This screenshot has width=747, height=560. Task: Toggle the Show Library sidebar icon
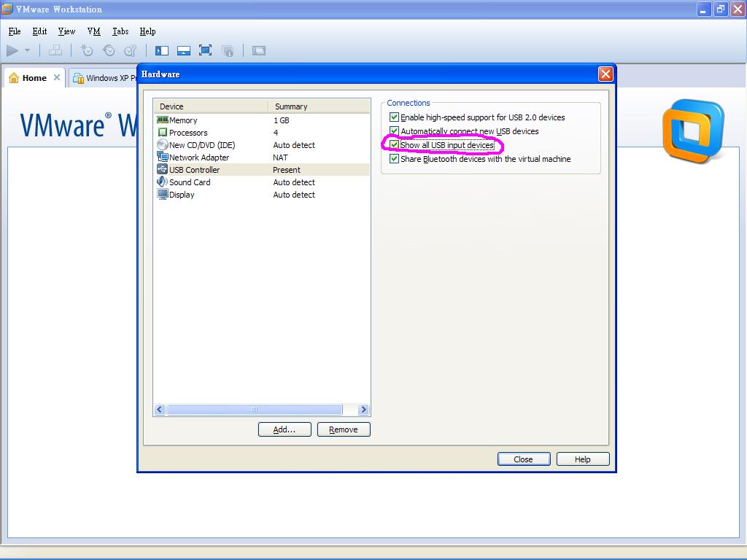[162, 50]
